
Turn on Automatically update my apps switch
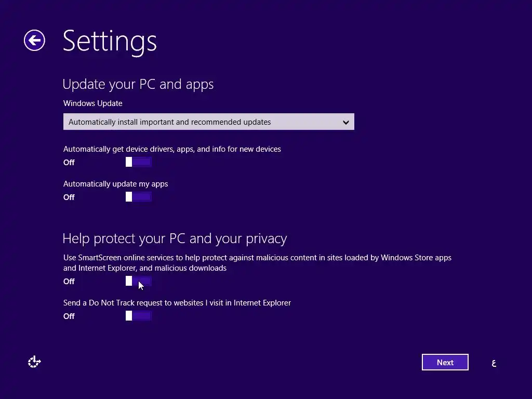[x=138, y=197]
